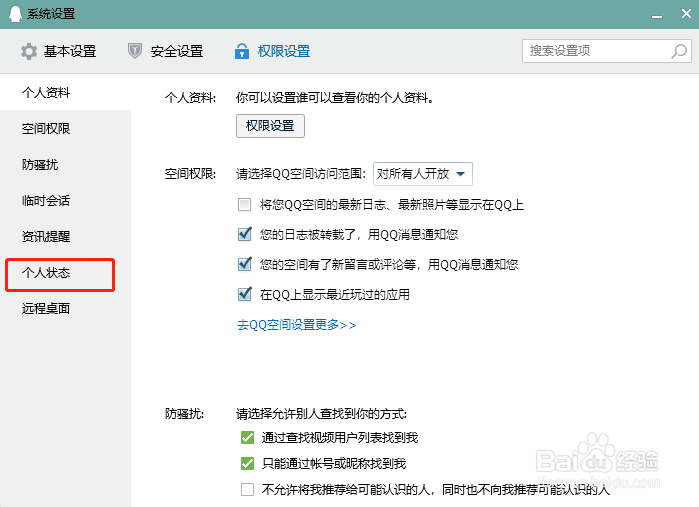This screenshot has width=699, height=507.
Task: Click the gear icon for 基本设置
Action: 29,51
